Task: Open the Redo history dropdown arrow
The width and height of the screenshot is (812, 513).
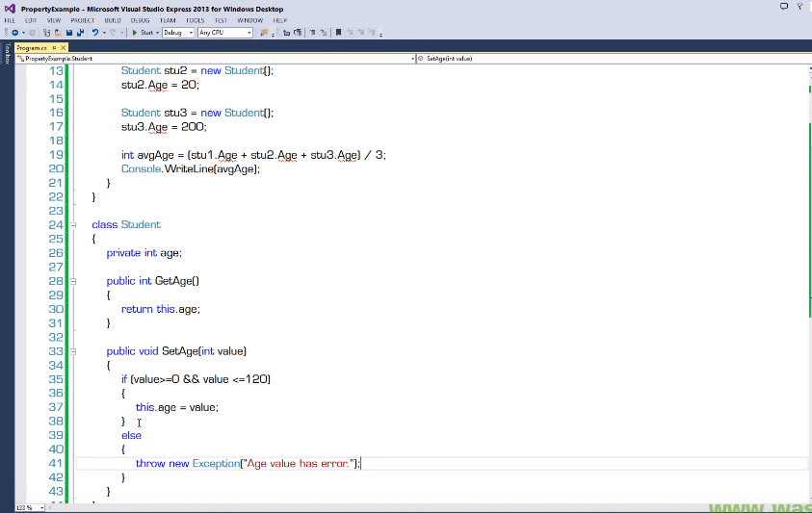Action: [x=121, y=33]
